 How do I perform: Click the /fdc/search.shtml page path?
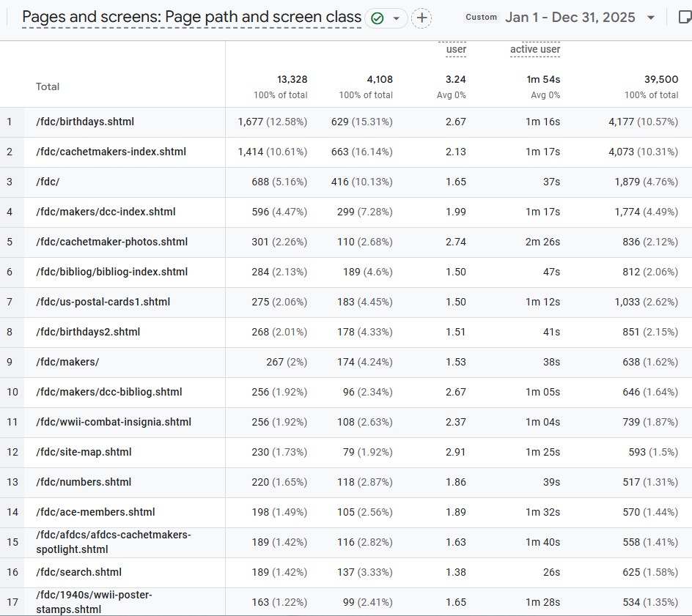pyautogui.click(x=78, y=572)
